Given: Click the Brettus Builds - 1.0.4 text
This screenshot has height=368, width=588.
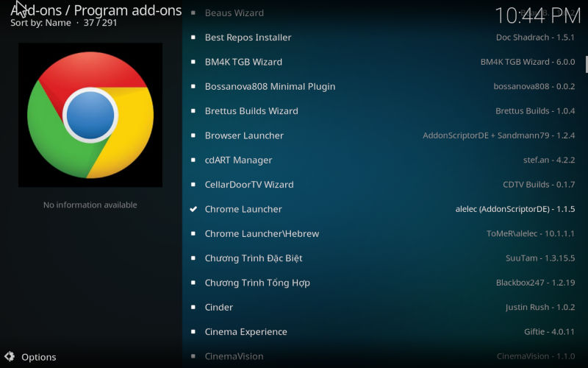Looking at the screenshot, I should (535, 111).
